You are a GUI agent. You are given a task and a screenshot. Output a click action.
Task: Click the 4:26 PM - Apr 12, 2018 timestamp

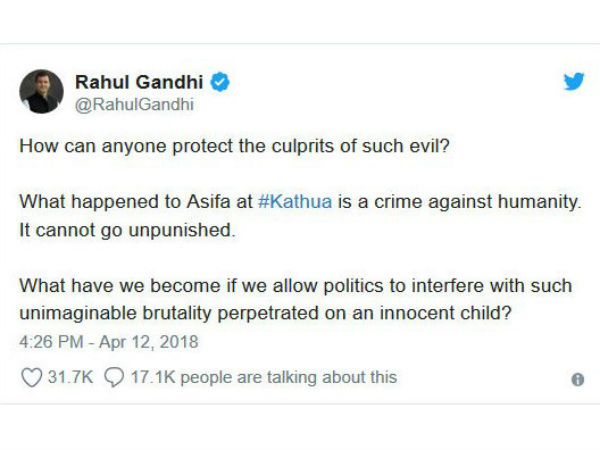pos(109,342)
